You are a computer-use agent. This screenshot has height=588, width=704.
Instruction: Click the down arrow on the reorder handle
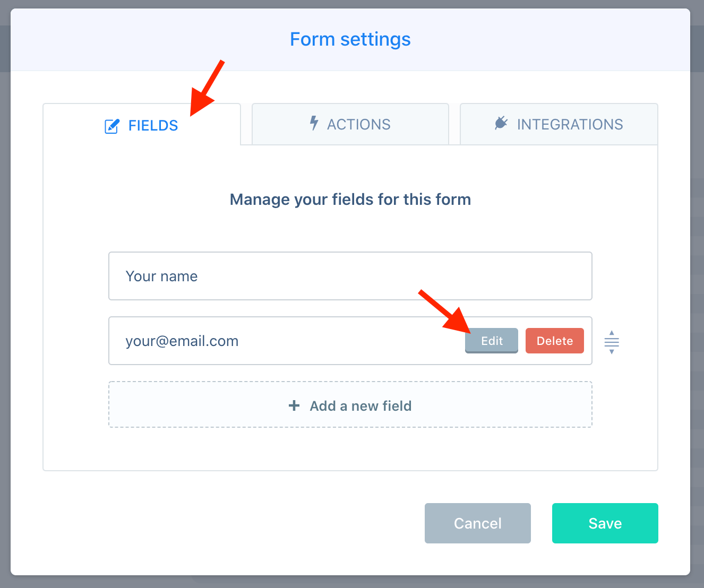[612, 351]
